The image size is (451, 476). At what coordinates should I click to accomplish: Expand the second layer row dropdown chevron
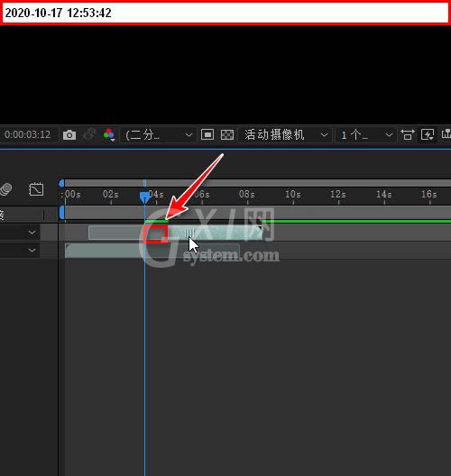[x=32, y=250]
